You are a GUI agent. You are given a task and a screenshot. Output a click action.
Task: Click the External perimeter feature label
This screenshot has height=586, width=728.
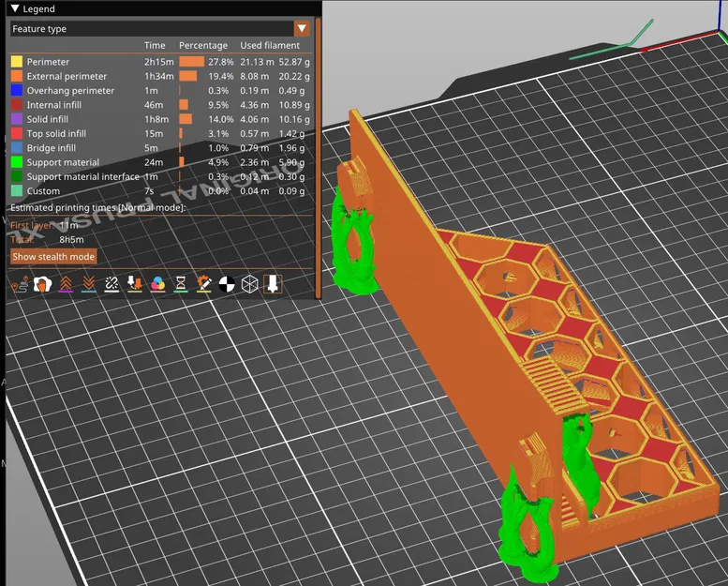coord(67,76)
